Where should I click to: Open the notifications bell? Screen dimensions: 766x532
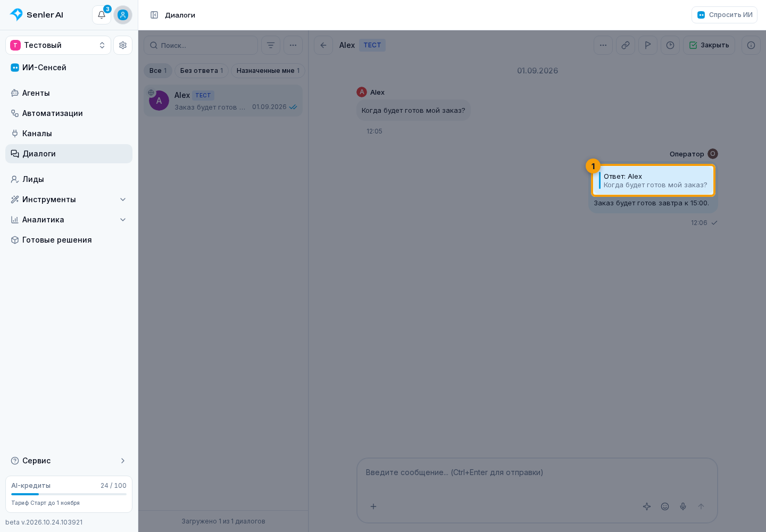102,15
